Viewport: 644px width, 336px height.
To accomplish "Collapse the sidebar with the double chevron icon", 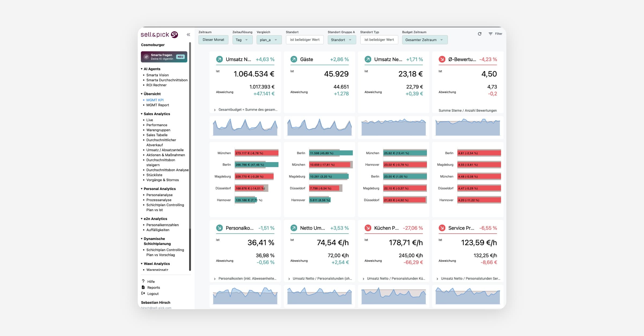I will pos(188,35).
